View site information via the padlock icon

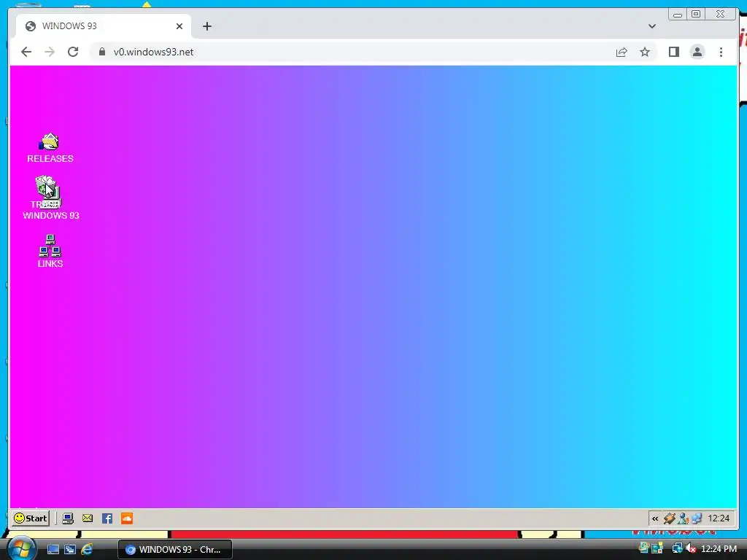102,52
